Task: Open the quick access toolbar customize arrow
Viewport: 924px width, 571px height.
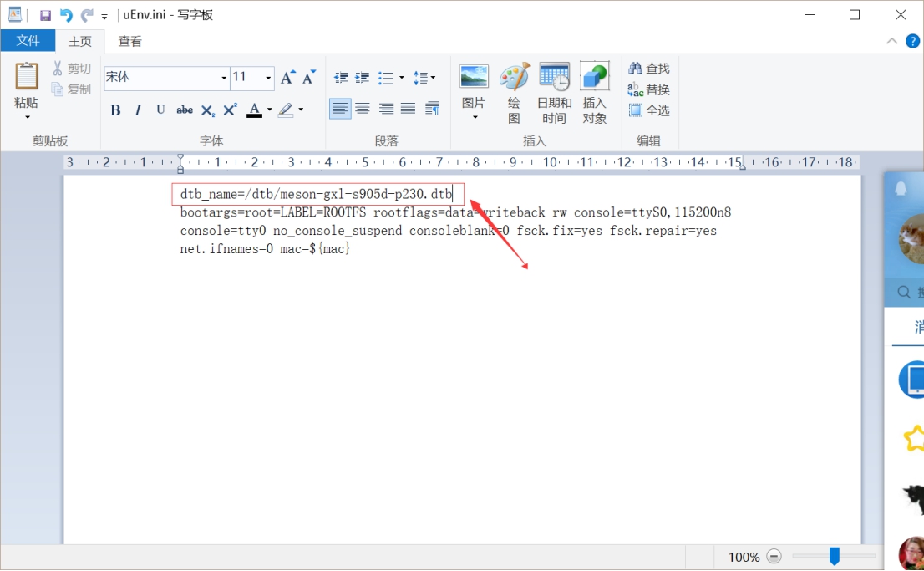Action: click(x=104, y=17)
